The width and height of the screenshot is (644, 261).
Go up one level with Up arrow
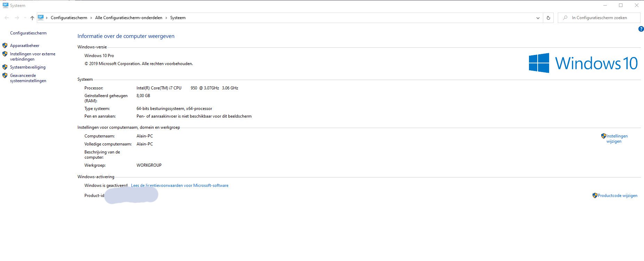click(x=32, y=18)
